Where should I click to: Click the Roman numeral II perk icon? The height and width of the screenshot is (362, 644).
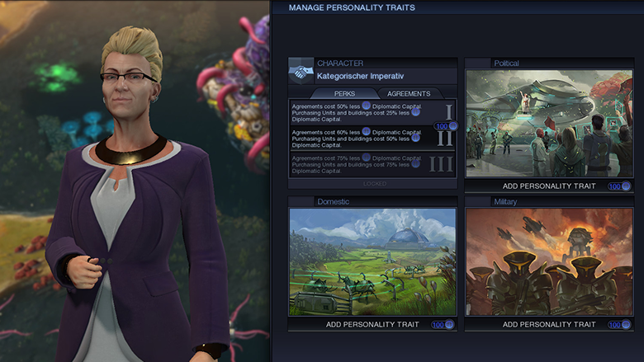(x=445, y=139)
